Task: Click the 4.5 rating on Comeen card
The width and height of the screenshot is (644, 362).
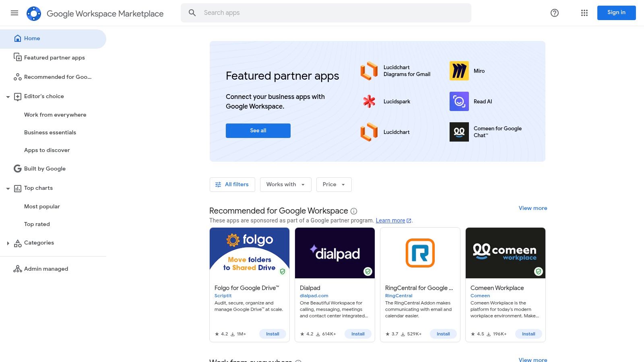Action: click(x=477, y=334)
